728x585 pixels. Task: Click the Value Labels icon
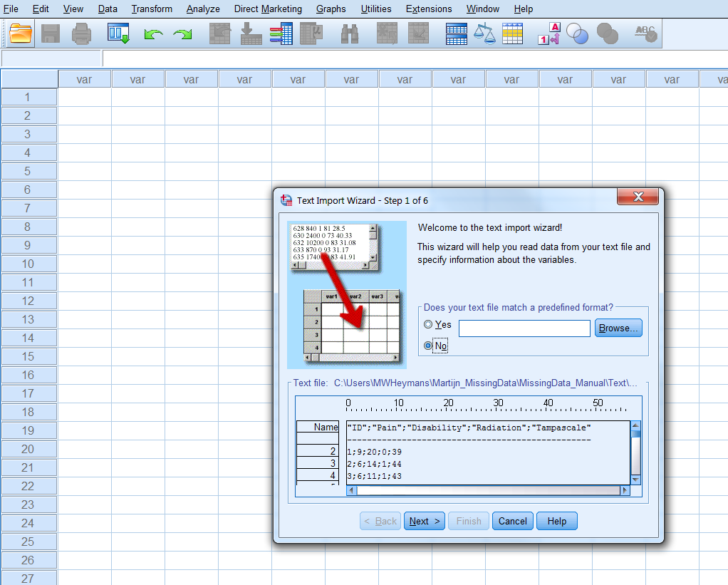pyautogui.click(x=548, y=33)
